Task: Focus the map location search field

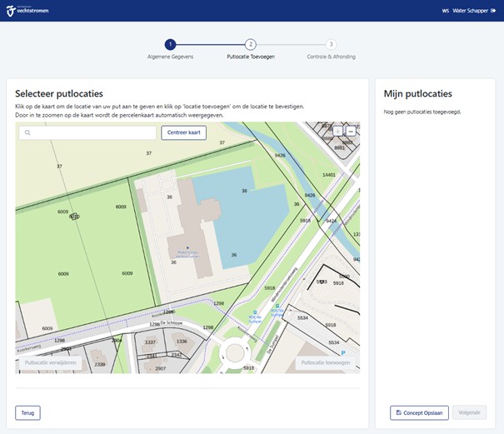Action: pos(92,132)
